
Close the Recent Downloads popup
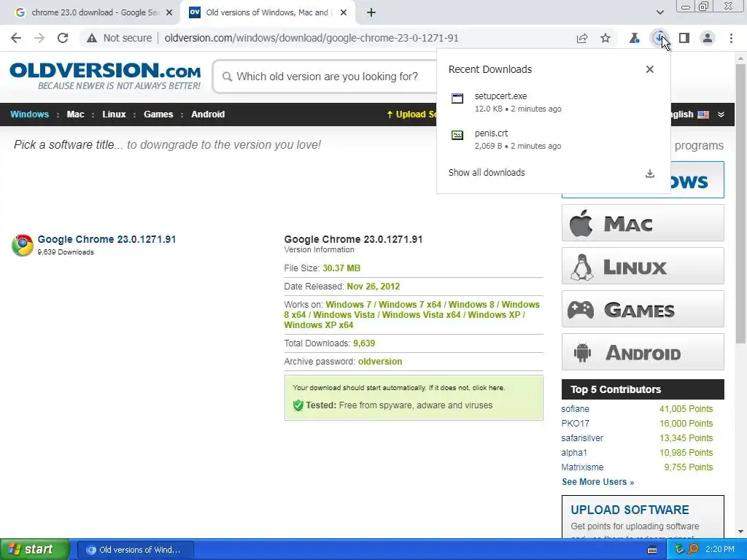[650, 69]
